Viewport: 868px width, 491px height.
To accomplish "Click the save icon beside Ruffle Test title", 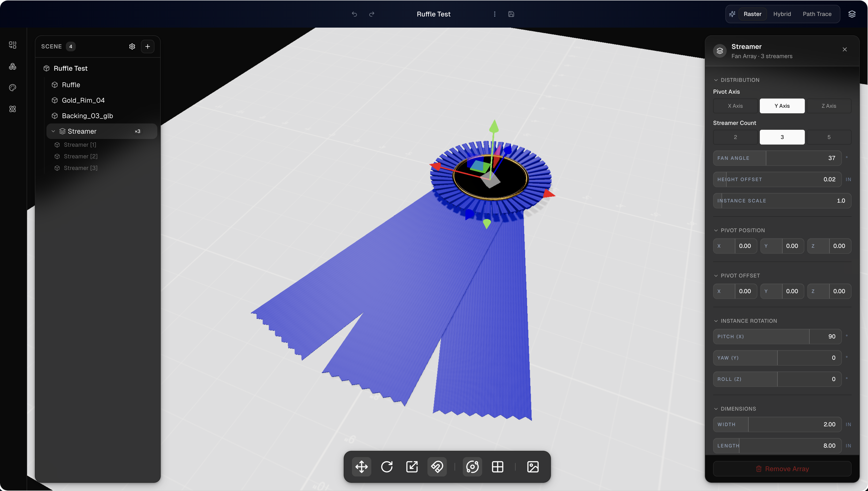I will (x=511, y=14).
